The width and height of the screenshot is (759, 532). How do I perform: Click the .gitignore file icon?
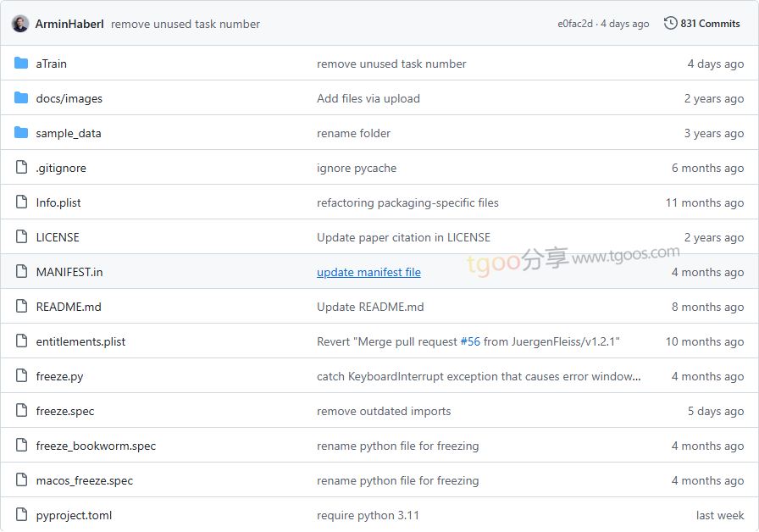pos(21,168)
